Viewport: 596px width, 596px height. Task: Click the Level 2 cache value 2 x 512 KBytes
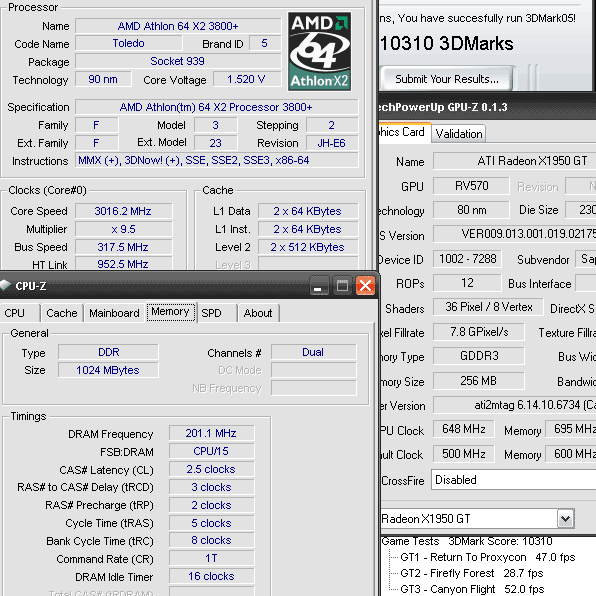308,247
